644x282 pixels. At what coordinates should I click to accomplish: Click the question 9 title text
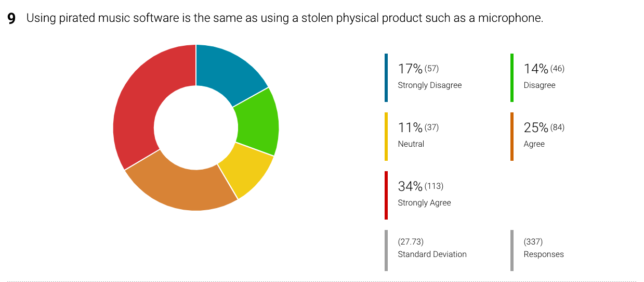click(x=285, y=19)
